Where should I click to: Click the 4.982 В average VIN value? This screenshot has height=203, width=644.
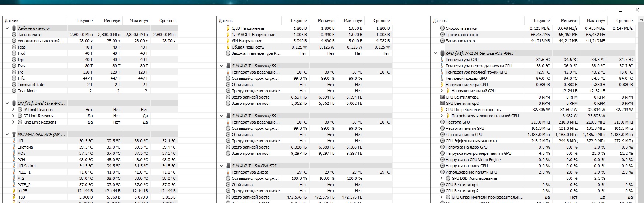coord(382,41)
